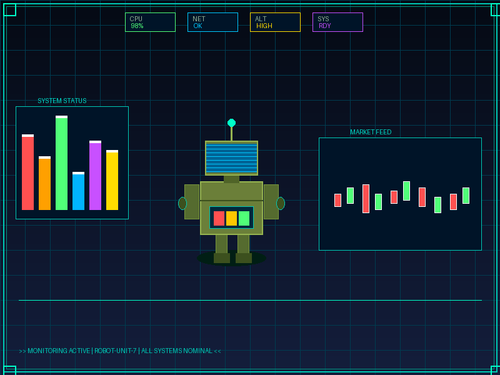Click the NET OK status box
The height and width of the screenshot is (375, 500).
tap(213, 22)
